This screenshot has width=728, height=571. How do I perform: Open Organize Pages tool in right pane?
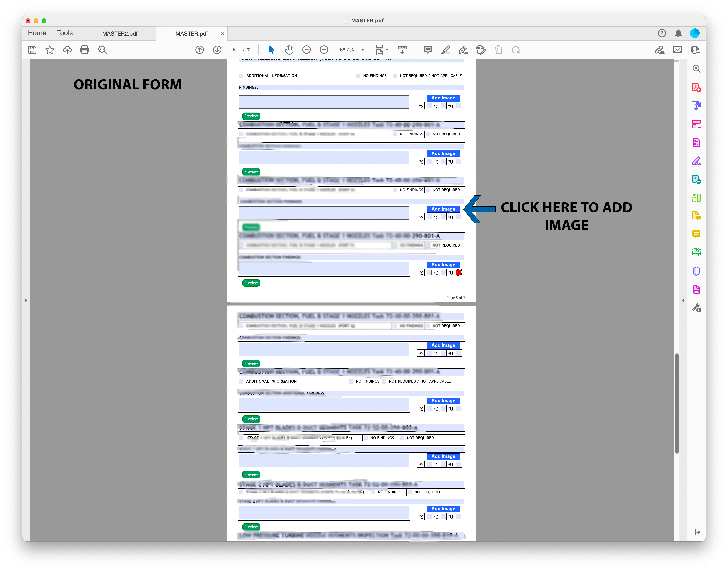(696, 124)
